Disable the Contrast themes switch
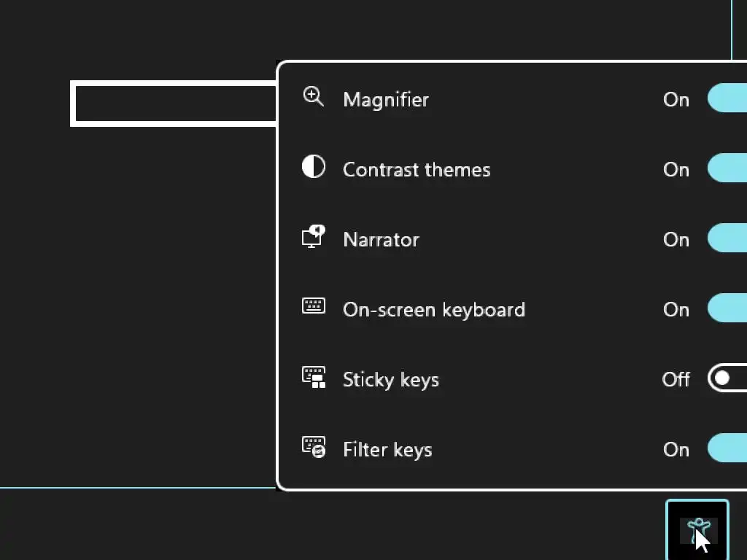This screenshot has height=560, width=747. point(728,168)
